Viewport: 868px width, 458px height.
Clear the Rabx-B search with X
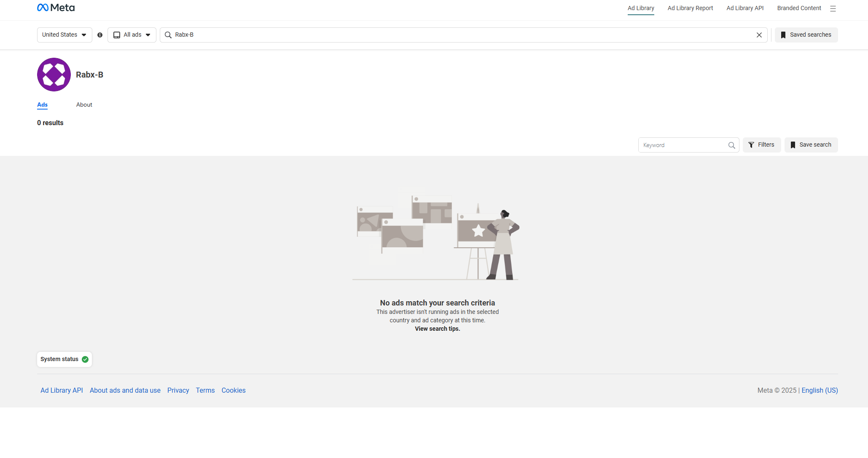pos(759,35)
